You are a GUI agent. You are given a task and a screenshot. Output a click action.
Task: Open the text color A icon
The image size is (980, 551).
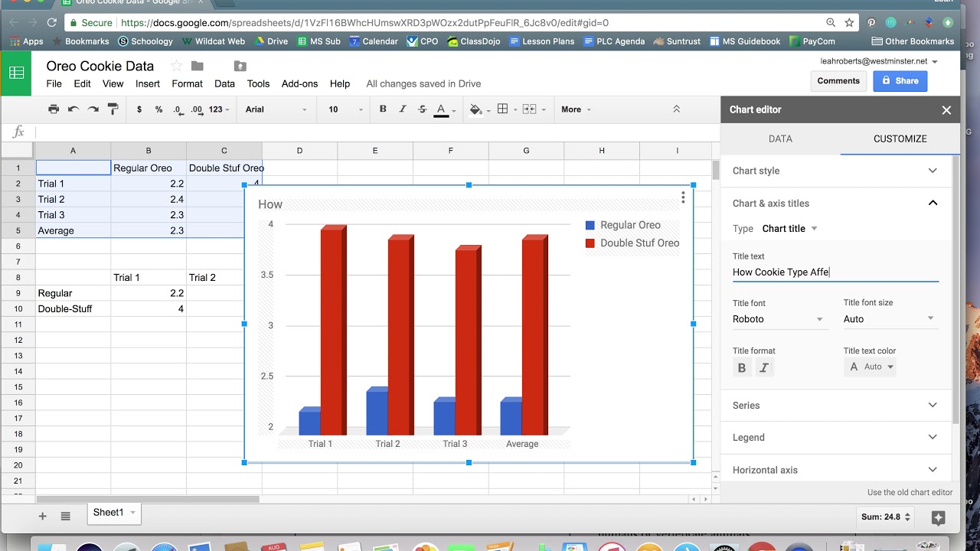tap(441, 110)
